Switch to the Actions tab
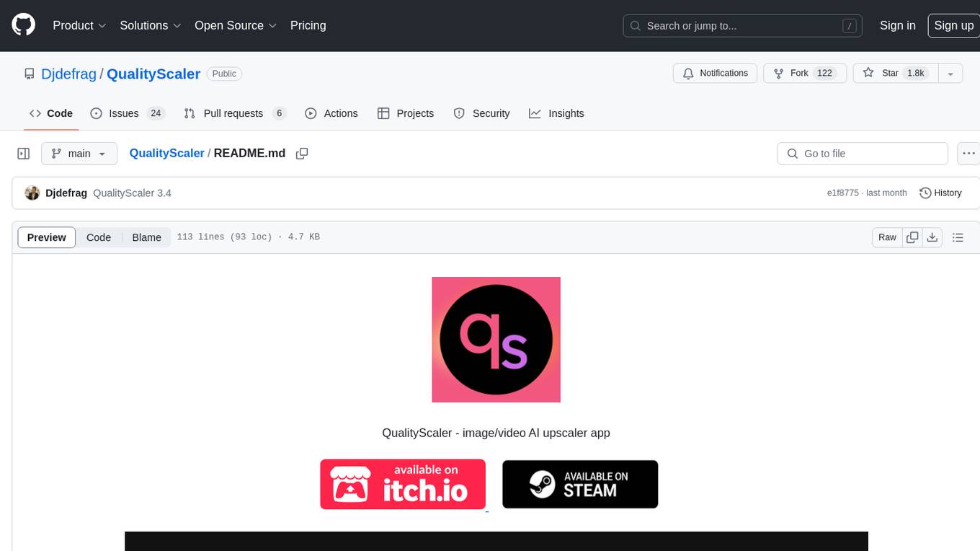The image size is (980, 551). 331,113
